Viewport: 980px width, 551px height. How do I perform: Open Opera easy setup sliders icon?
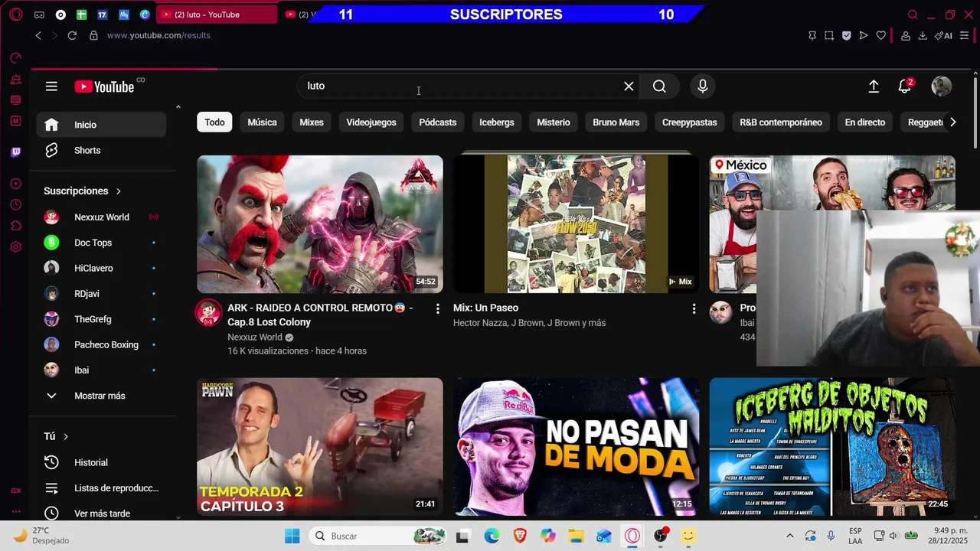(x=965, y=35)
